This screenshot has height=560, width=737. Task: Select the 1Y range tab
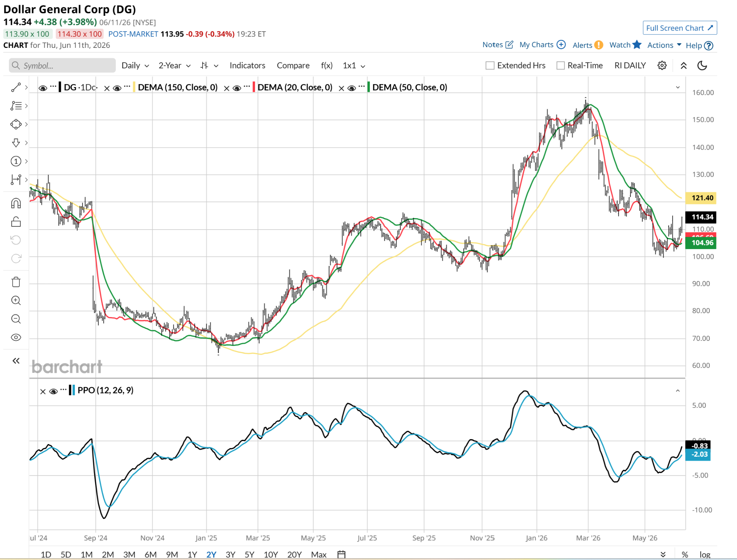192,555
